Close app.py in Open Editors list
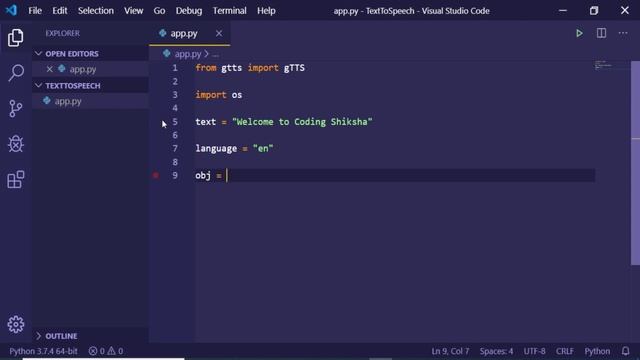 tap(49, 69)
